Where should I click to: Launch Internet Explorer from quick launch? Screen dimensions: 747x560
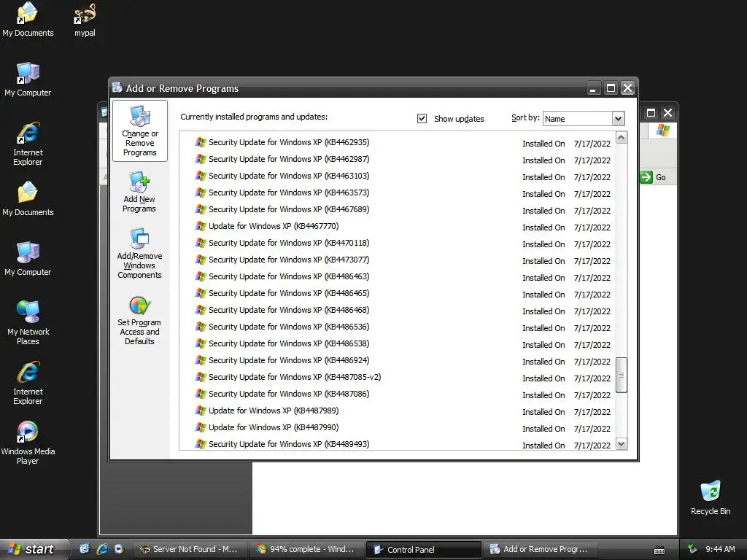tap(102, 549)
